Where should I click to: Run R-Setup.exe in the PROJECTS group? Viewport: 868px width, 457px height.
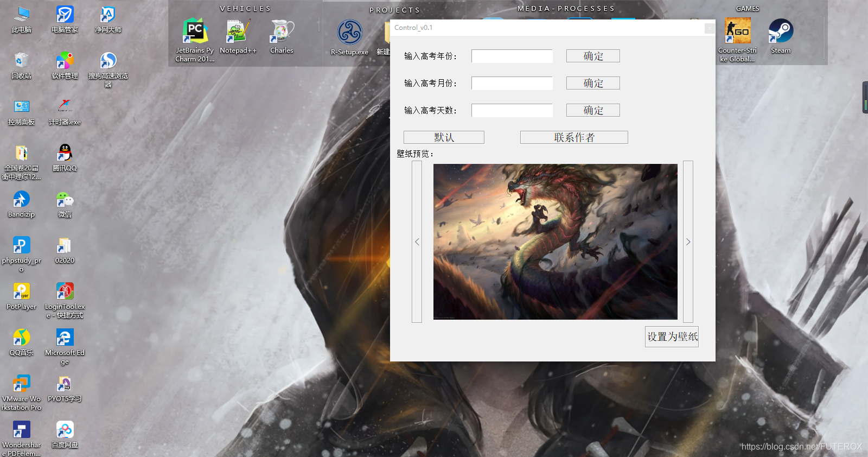pos(349,37)
